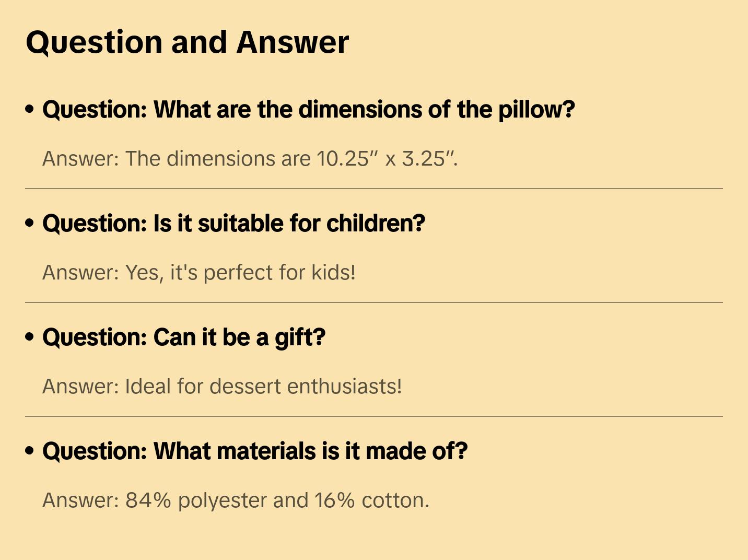Click the bullet next to the children question

tap(30, 224)
